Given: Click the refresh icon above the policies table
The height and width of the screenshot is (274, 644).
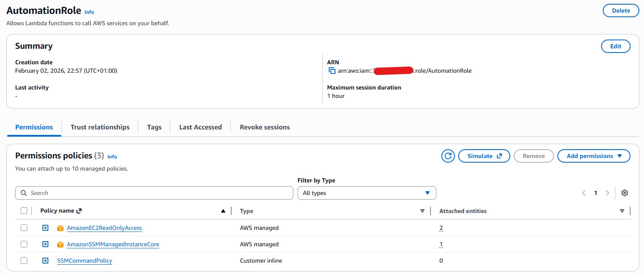Looking at the screenshot, I should (x=448, y=156).
